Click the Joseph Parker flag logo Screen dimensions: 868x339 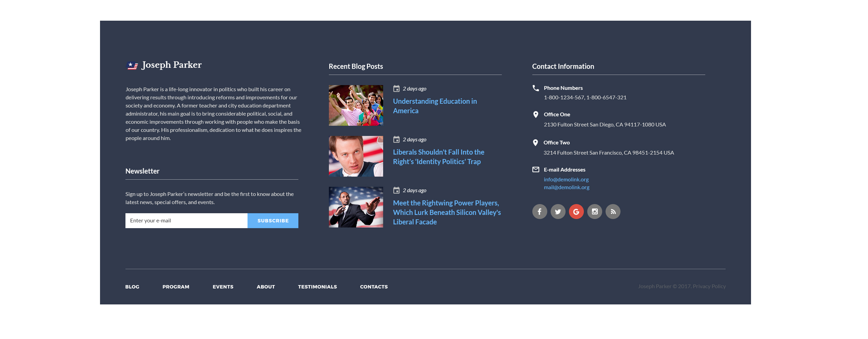point(132,65)
